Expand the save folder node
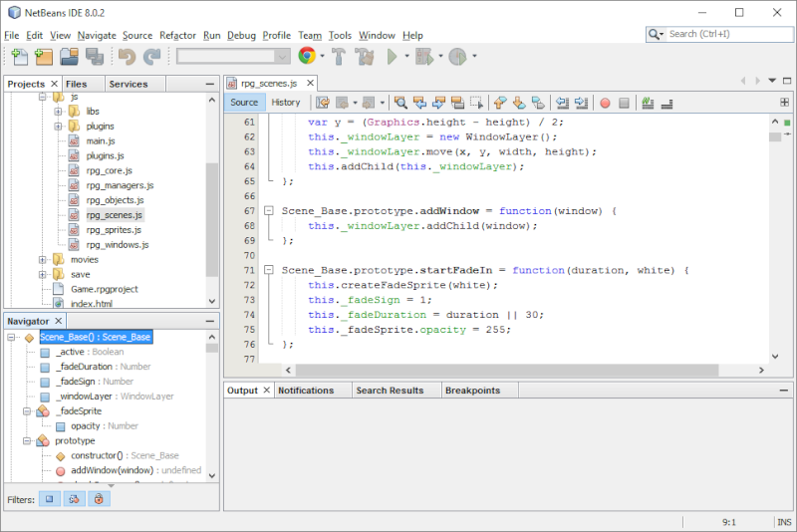This screenshot has width=797, height=532. (x=42, y=274)
